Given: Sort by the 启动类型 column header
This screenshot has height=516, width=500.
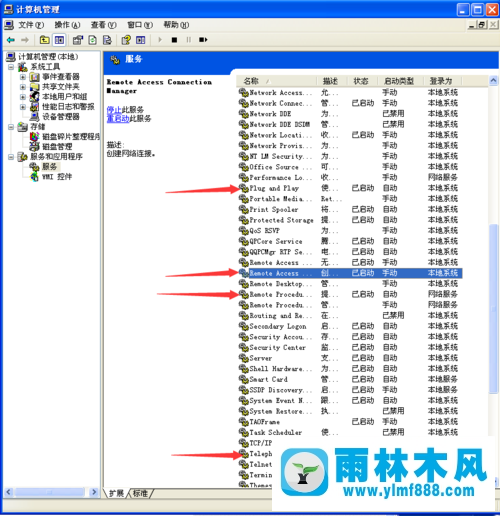Looking at the screenshot, I should pos(400,81).
